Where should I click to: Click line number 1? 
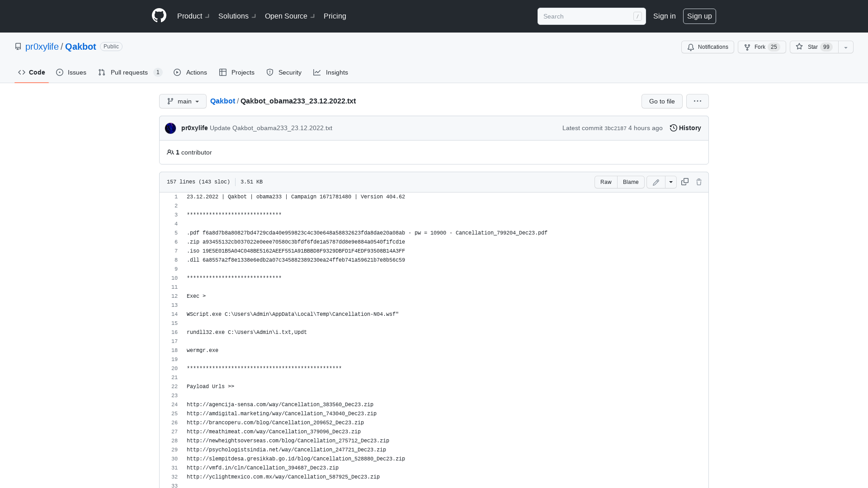point(176,197)
